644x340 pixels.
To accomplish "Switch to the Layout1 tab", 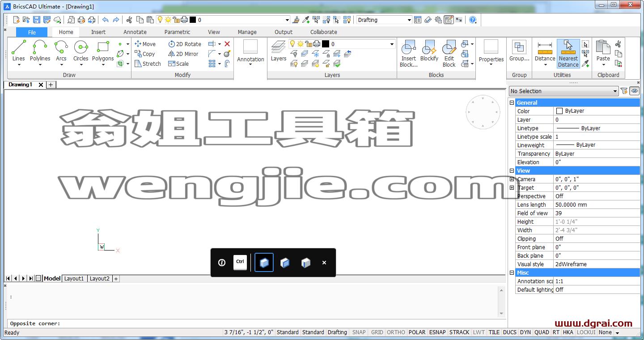I will pos(74,278).
